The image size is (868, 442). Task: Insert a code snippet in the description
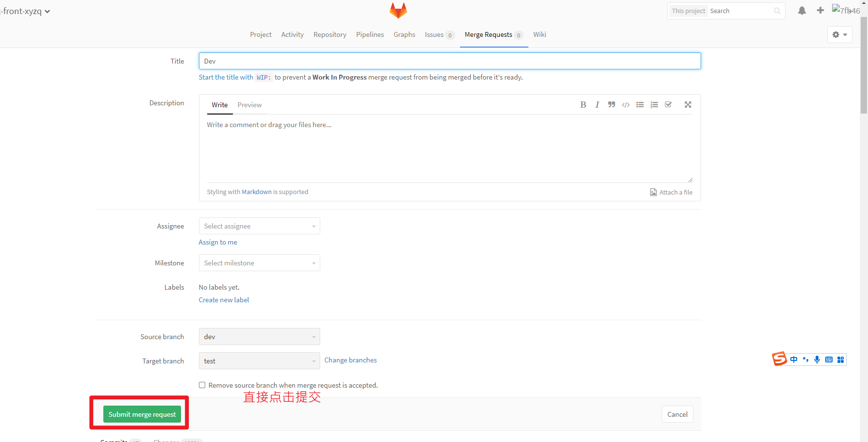click(x=625, y=104)
